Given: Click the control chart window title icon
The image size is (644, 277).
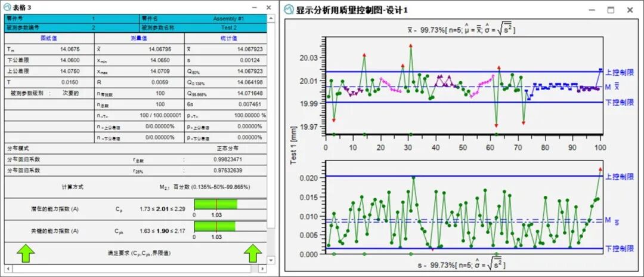Looking at the screenshot, I should (x=290, y=10).
